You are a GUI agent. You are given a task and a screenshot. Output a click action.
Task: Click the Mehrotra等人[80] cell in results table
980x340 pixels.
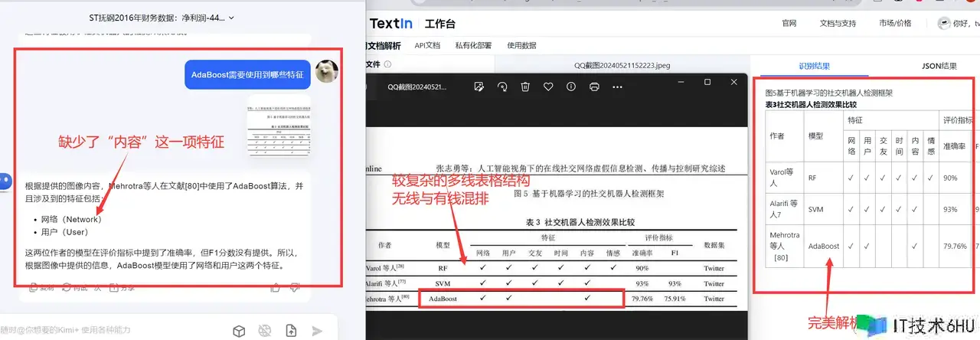pyautogui.click(x=785, y=247)
